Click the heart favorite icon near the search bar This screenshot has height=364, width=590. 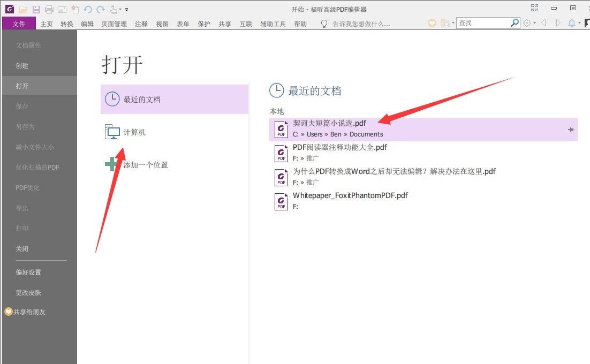(432, 22)
